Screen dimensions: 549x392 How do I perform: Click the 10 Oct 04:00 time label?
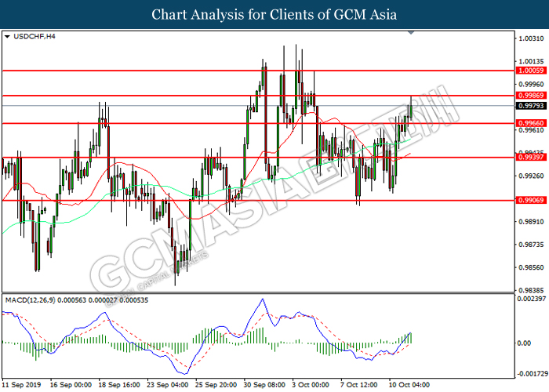[409, 385]
